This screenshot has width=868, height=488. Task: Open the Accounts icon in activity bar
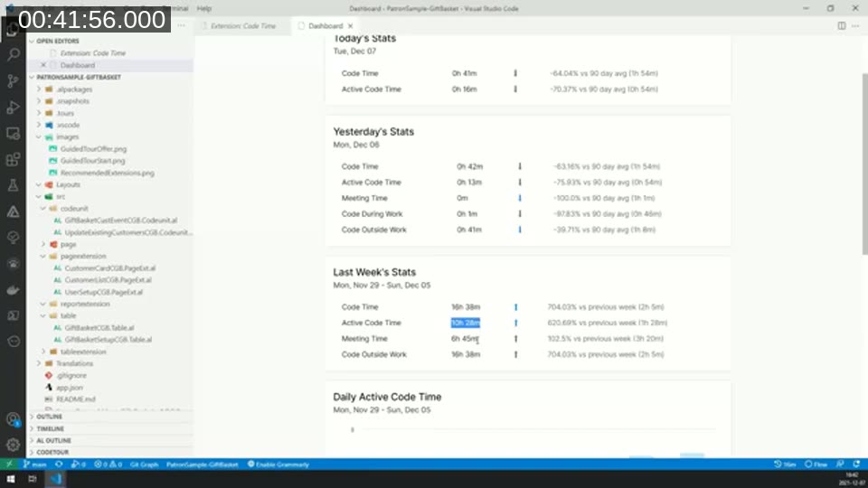click(x=13, y=418)
